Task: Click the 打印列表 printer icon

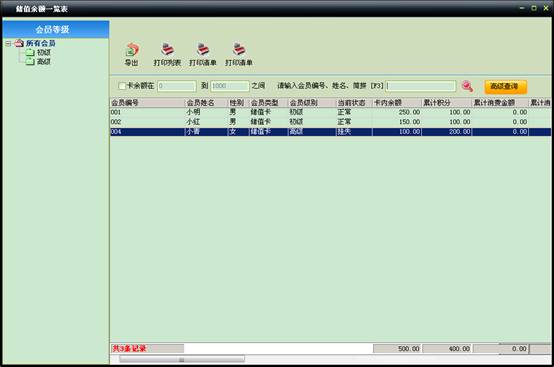Action: tap(167, 49)
